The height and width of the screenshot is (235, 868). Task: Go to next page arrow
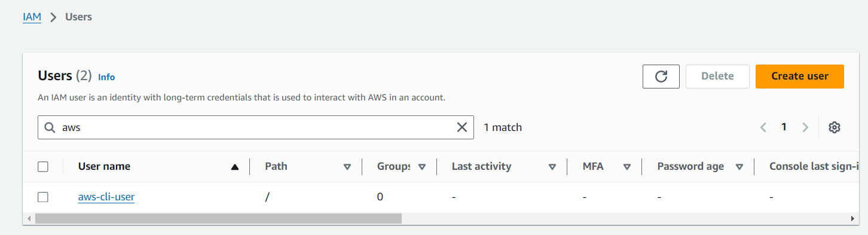pyautogui.click(x=805, y=127)
